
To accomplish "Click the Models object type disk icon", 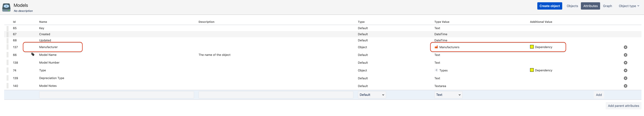I will [6, 7].
